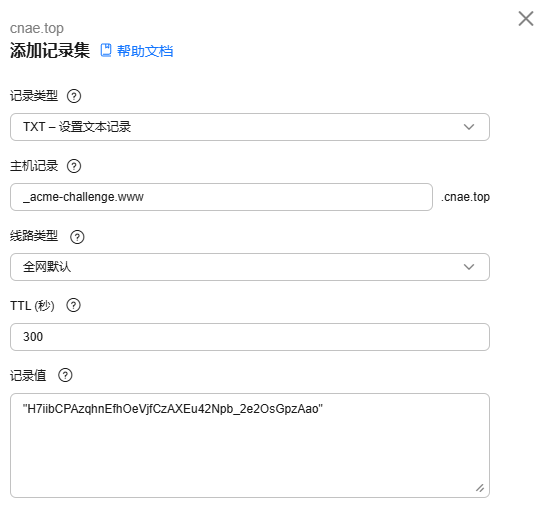Click the 记录值 label
Screen dimensions: 542x505
tap(28, 375)
